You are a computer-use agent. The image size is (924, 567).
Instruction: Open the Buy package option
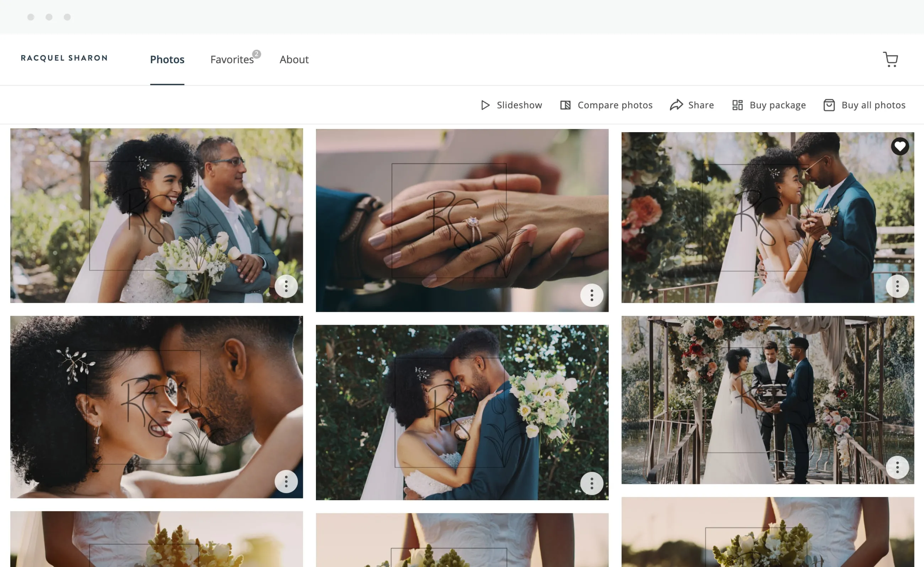768,105
